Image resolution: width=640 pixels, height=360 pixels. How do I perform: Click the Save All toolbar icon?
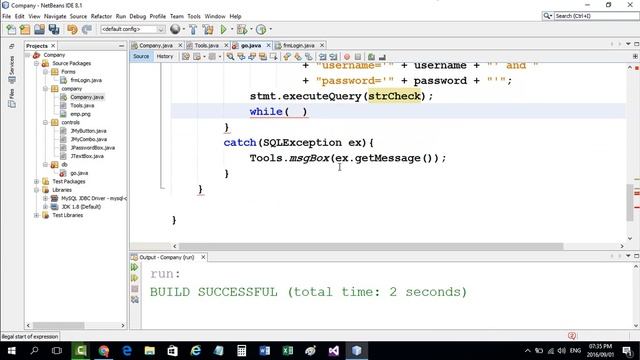pos(54,29)
